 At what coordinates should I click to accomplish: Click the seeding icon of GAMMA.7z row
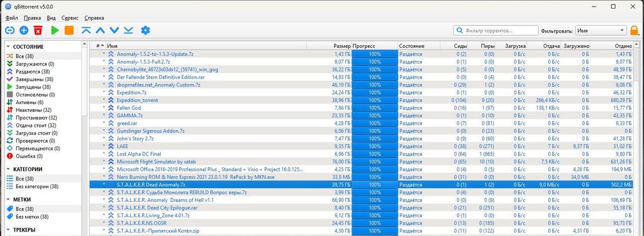point(111,116)
